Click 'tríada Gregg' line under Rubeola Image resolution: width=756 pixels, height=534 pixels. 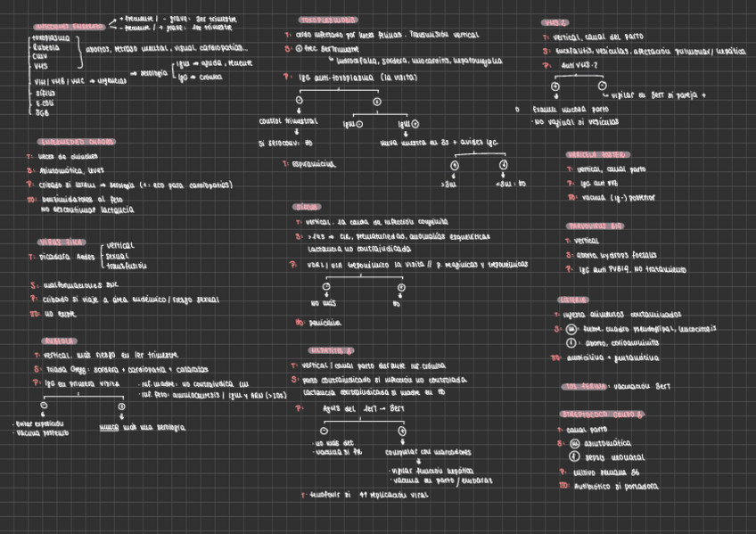pyautogui.click(x=127, y=370)
